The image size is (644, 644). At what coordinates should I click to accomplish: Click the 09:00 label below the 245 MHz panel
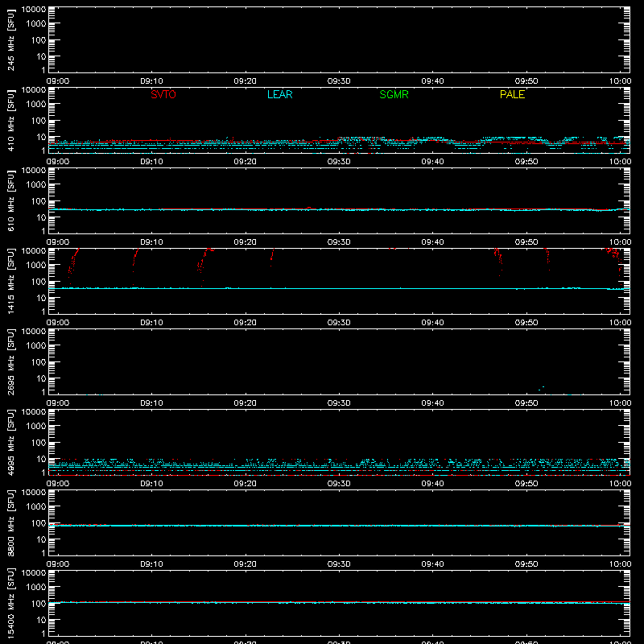(x=58, y=81)
